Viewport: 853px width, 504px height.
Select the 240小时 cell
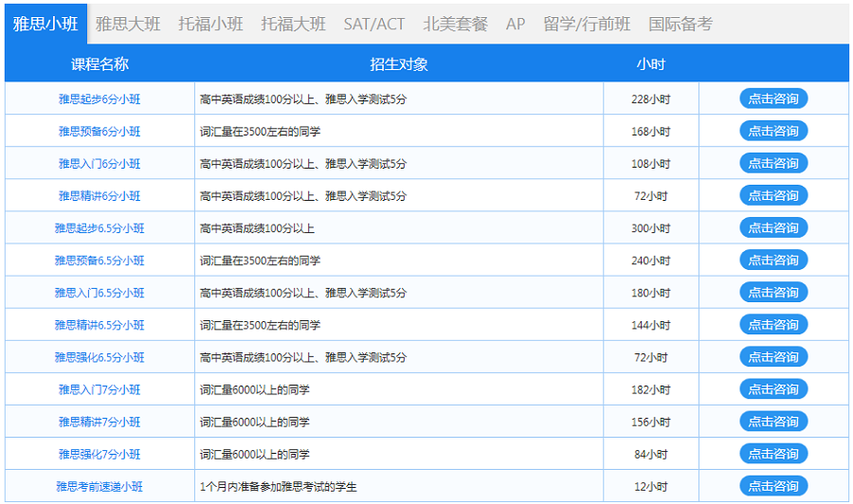tap(650, 261)
